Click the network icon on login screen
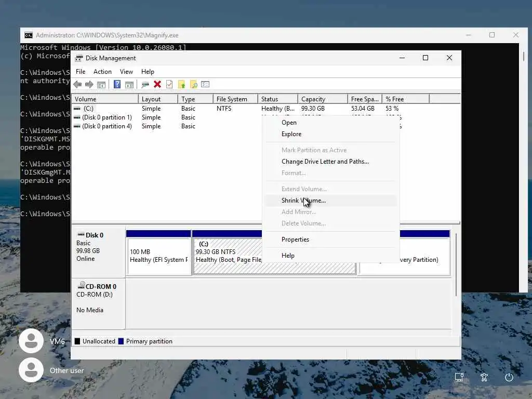The image size is (532, 399). [x=459, y=377]
